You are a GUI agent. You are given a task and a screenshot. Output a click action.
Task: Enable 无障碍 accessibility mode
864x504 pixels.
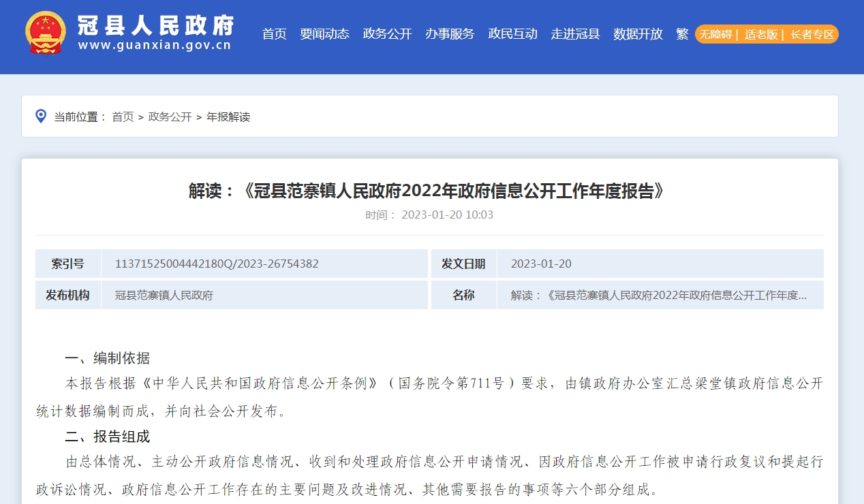[715, 34]
